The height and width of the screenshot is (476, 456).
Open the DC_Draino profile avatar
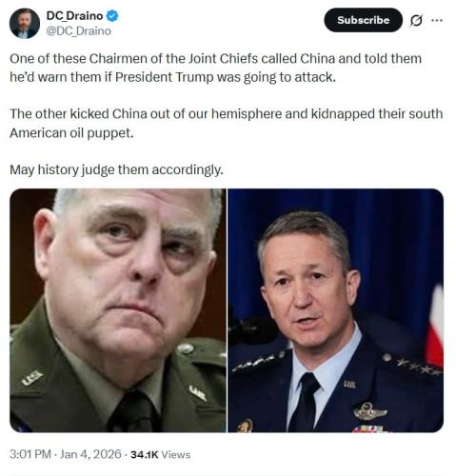click(25, 24)
